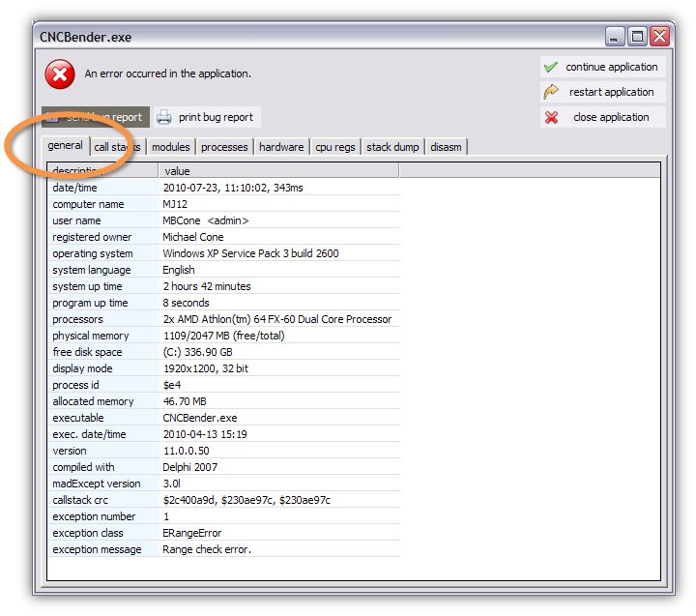Screen dimensions: 696x616
Task: Click the value column header
Action: point(278,171)
